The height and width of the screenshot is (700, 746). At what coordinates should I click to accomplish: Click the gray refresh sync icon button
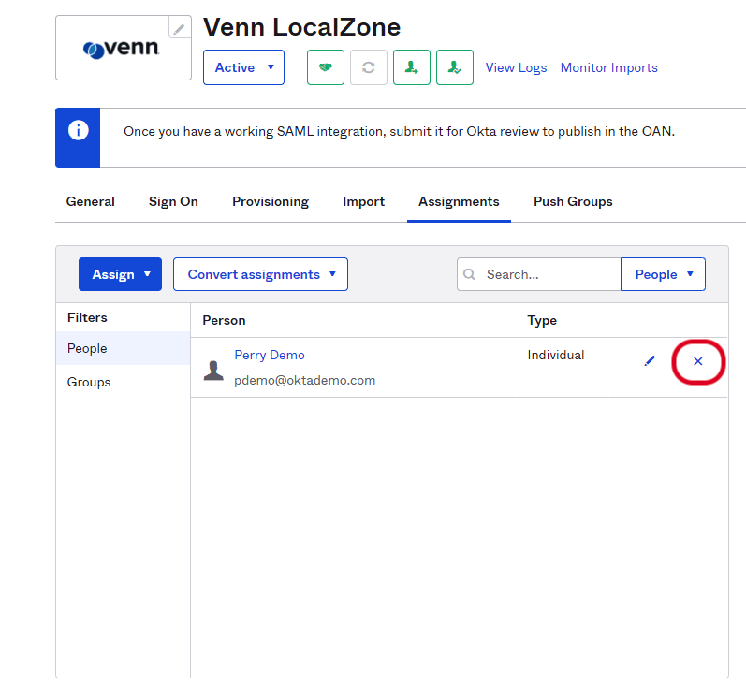pyautogui.click(x=369, y=67)
